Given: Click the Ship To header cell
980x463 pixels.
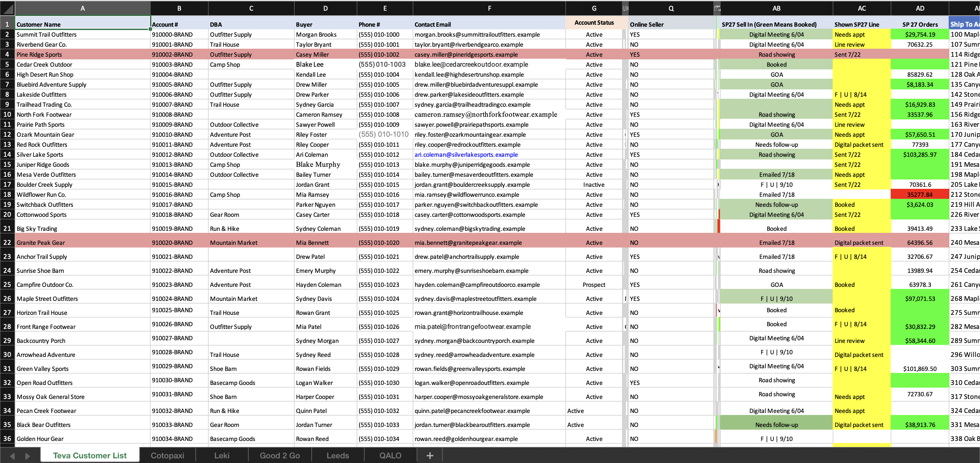Looking at the screenshot, I should [x=964, y=23].
